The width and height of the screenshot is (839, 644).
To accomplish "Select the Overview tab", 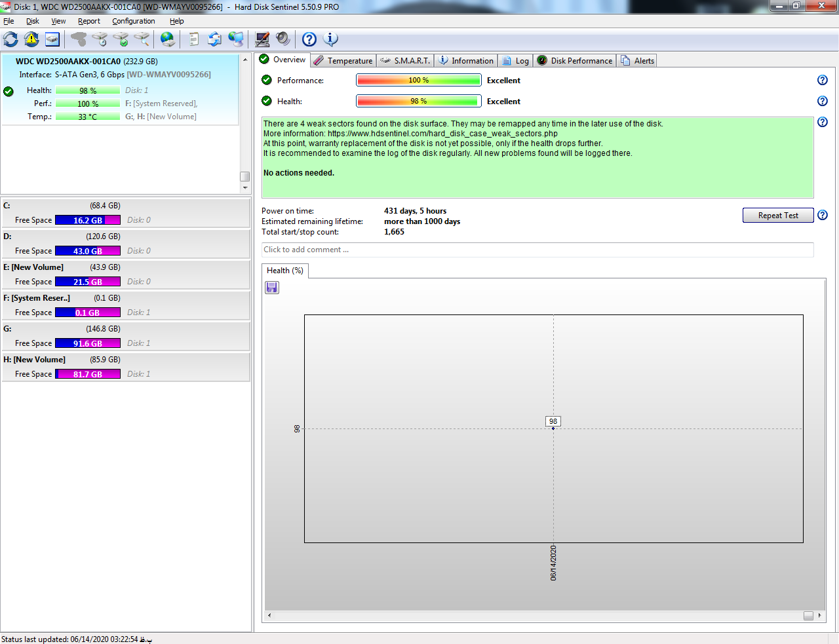I will [283, 60].
